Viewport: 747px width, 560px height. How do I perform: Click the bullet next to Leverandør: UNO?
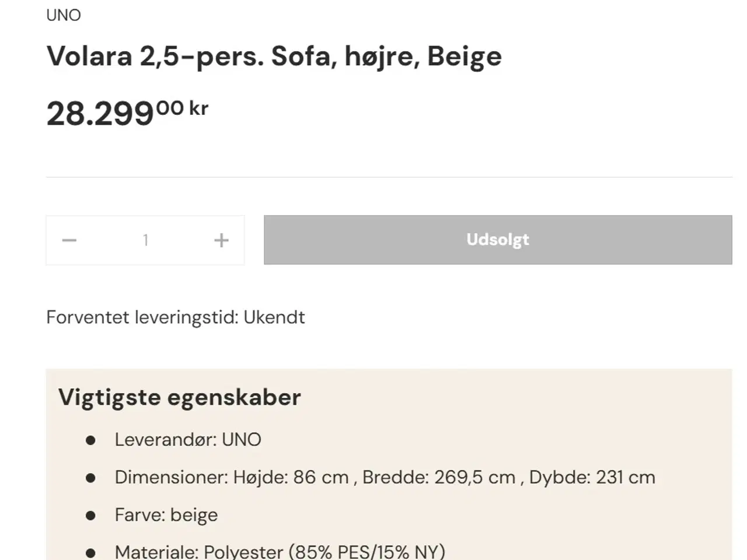90,439
